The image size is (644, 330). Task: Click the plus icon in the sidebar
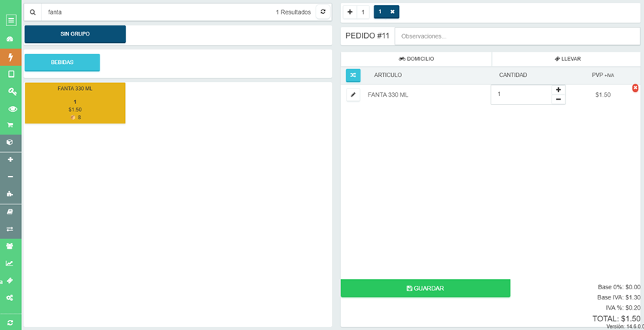[10, 159]
